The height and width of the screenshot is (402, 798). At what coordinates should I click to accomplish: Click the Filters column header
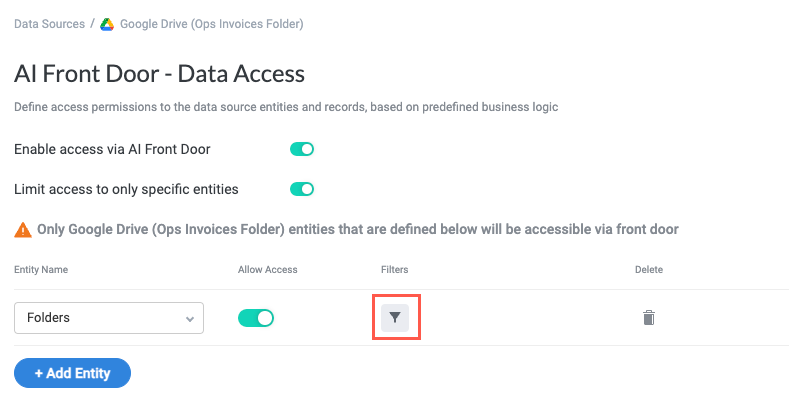coord(394,270)
